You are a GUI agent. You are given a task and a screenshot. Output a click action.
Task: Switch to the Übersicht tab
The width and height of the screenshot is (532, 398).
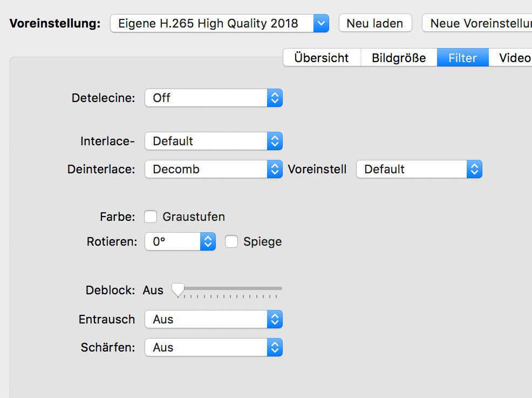point(322,57)
